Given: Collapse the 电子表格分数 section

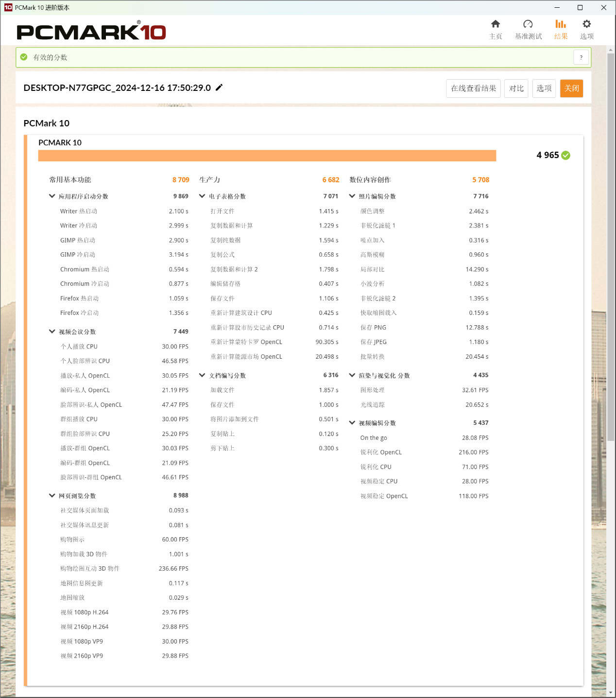Looking at the screenshot, I should pyautogui.click(x=202, y=196).
